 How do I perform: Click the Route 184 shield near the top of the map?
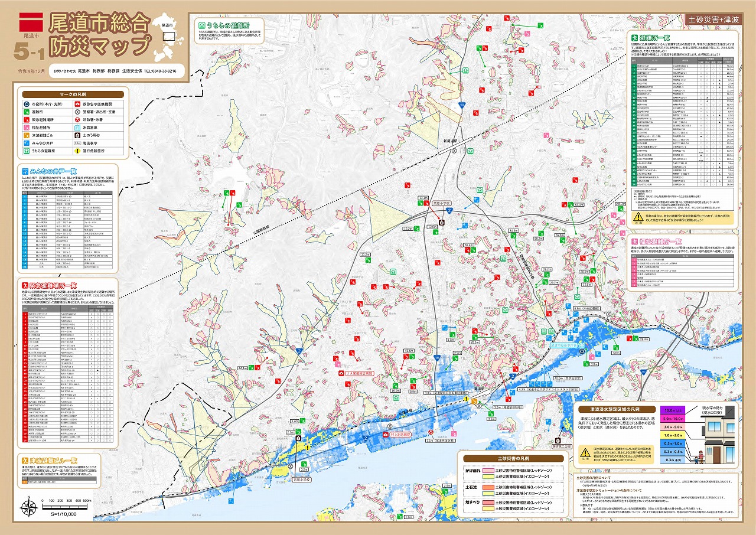click(462, 105)
